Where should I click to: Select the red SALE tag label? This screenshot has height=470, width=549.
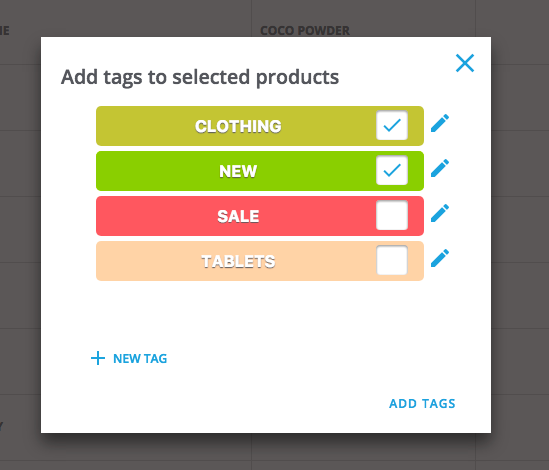(238, 216)
